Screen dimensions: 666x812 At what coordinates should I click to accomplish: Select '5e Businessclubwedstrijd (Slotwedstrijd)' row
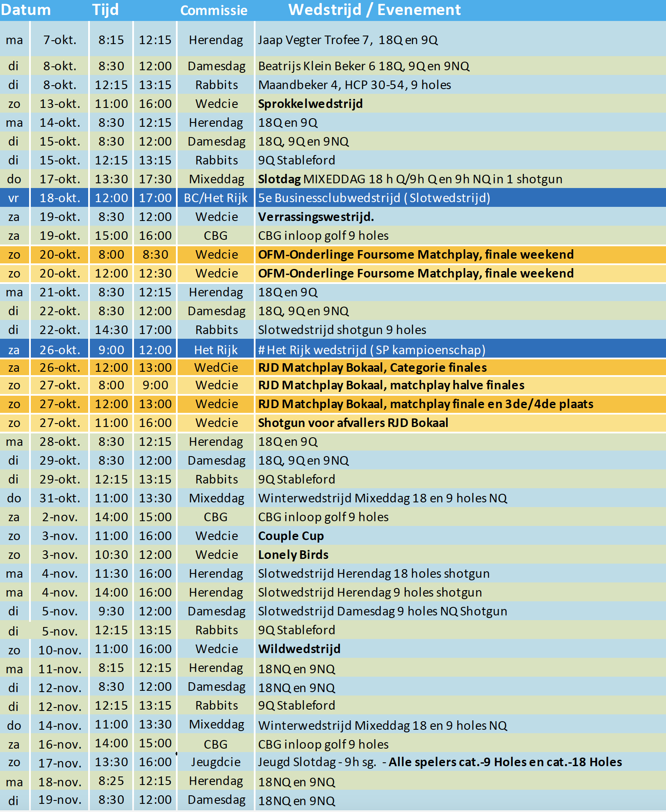click(x=333, y=198)
